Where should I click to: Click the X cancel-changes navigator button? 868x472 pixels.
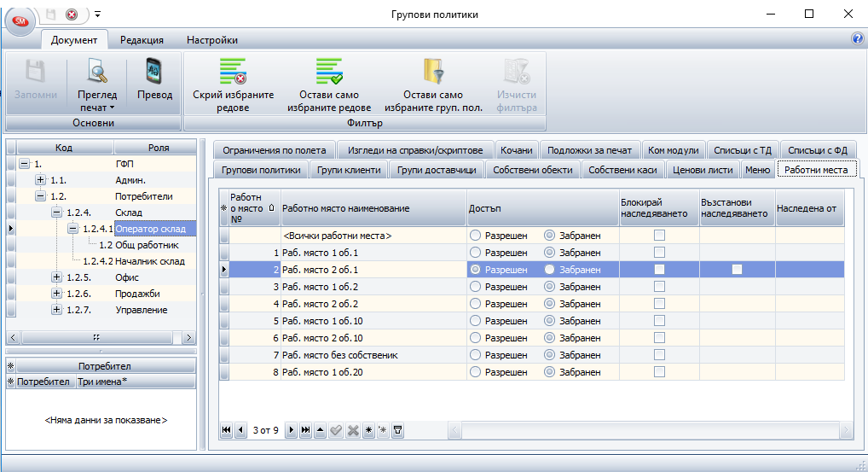pos(353,430)
